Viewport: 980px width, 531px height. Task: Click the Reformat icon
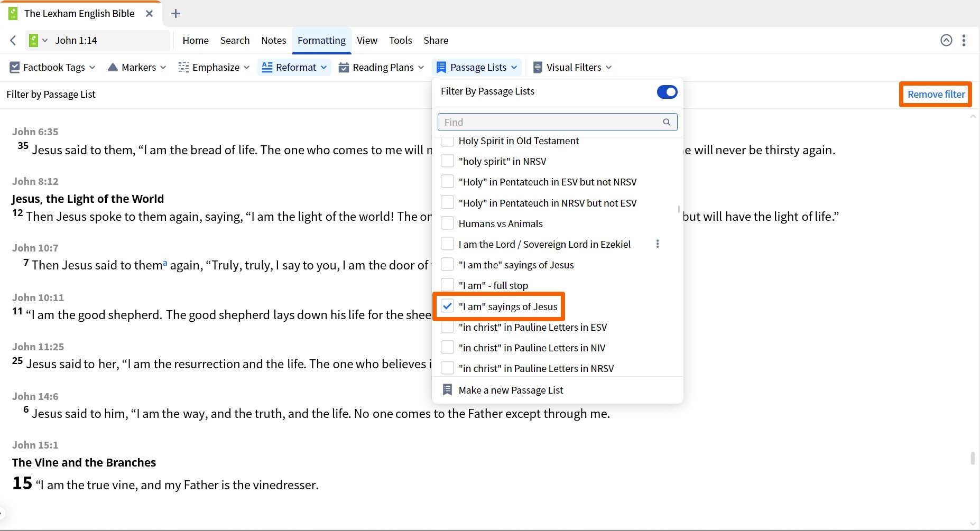267,67
